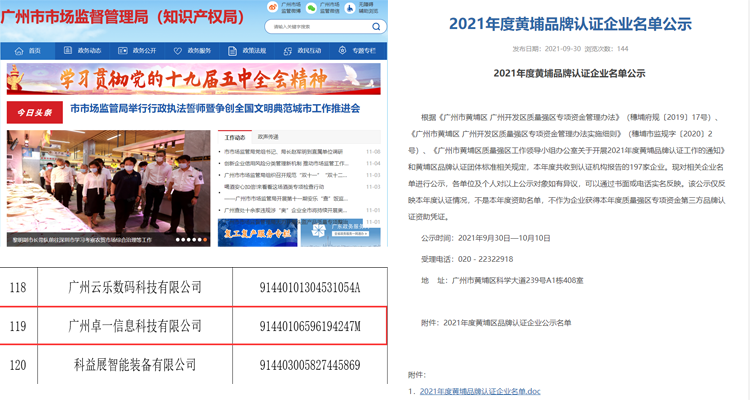Switch to the 政声传递 tab

point(268,137)
